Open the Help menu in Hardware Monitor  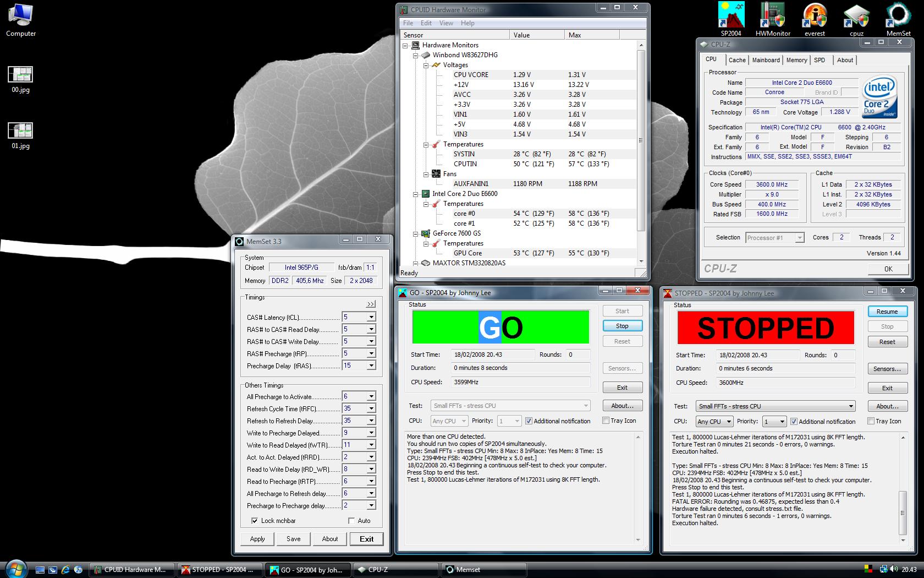pos(468,23)
